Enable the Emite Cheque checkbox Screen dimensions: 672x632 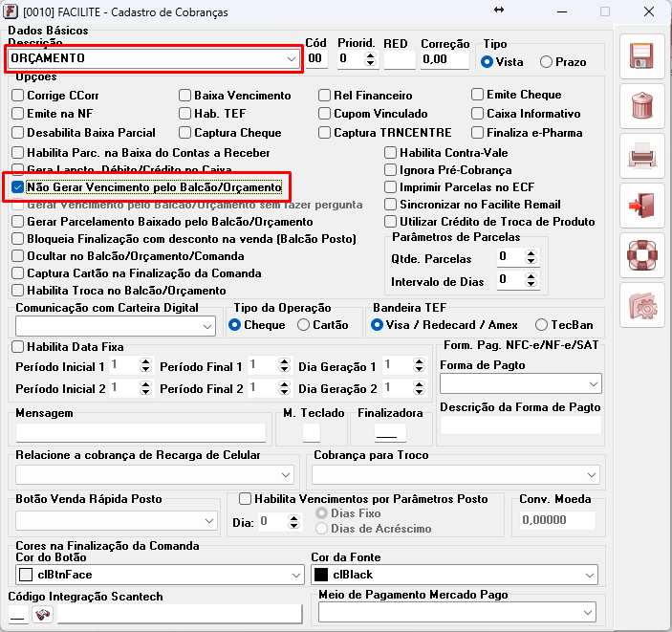coord(477,95)
